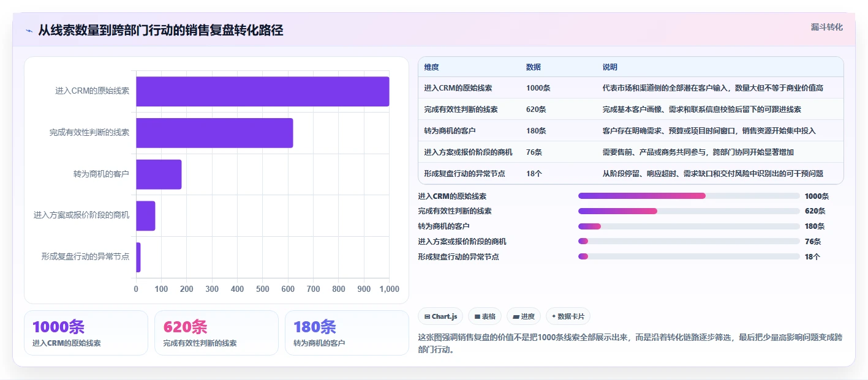Screen dimensions: 868x380
Task: Open the 180条 data card
Action: 347,333
